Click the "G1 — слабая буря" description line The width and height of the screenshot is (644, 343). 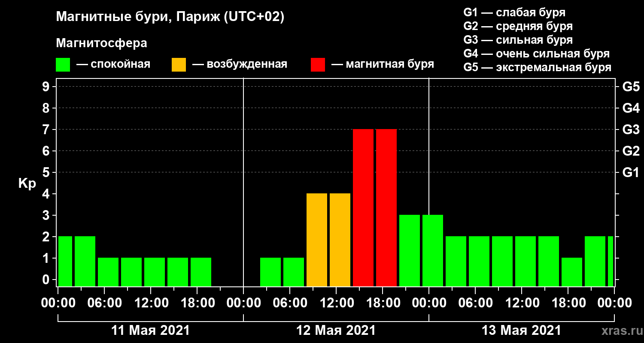[514, 12]
